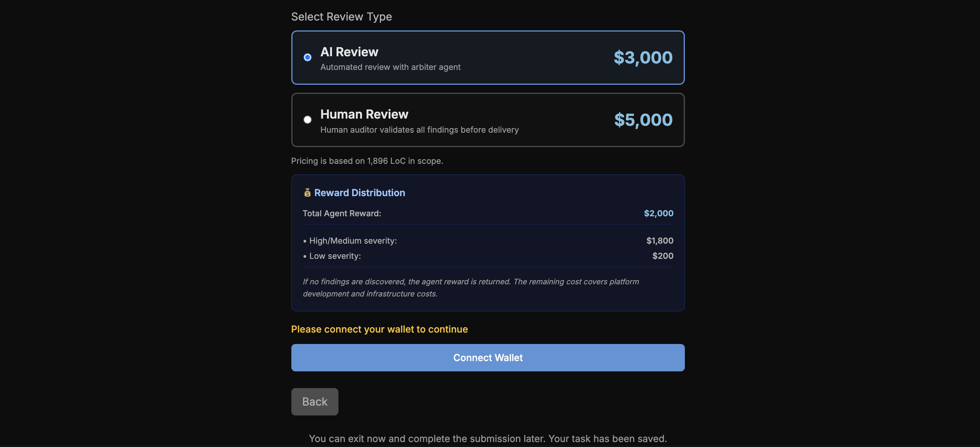Viewport: 980px width, 447px height.
Task: Click the Low severity reward value
Action: click(662, 255)
